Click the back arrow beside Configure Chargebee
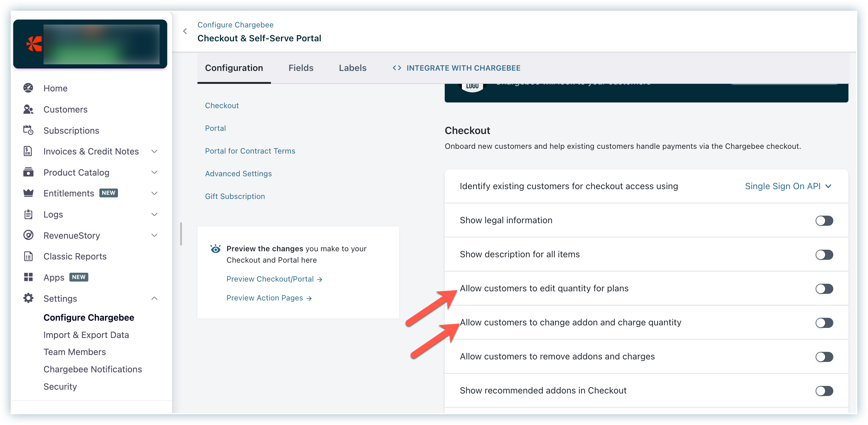The image size is (868, 425). point(185,31)
